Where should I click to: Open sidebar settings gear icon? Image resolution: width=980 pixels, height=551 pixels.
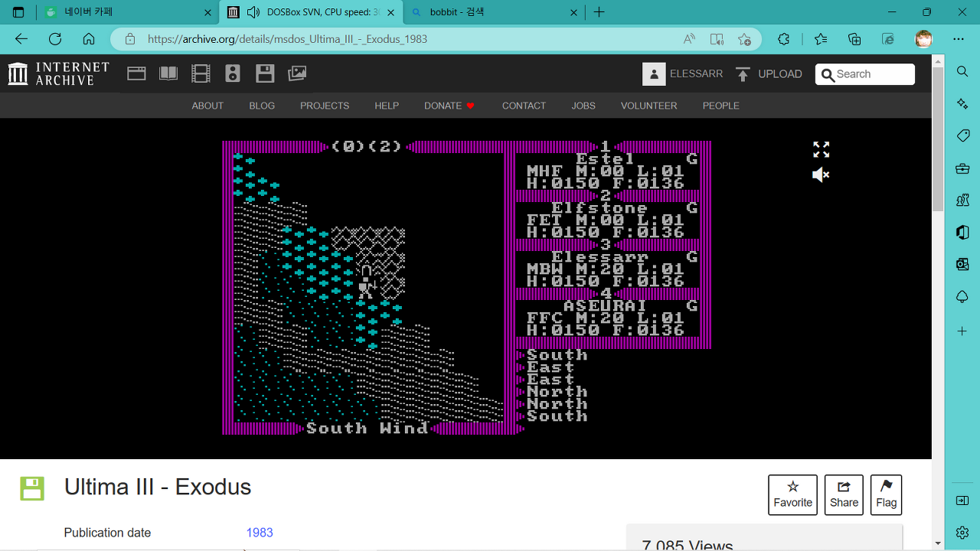pos(962,532)
